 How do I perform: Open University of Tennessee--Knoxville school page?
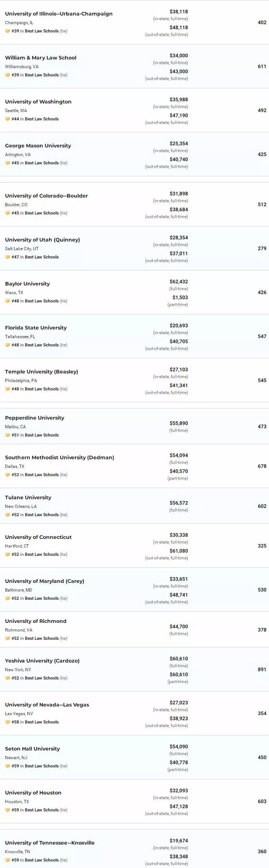(50, 843)
